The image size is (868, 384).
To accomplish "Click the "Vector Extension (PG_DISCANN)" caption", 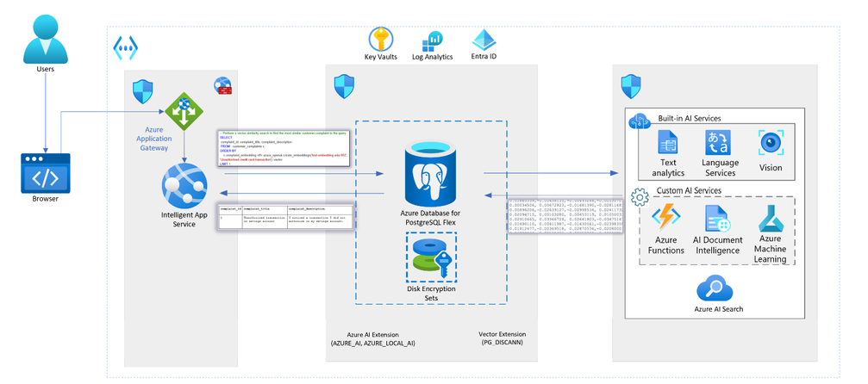I will [502, 338].
